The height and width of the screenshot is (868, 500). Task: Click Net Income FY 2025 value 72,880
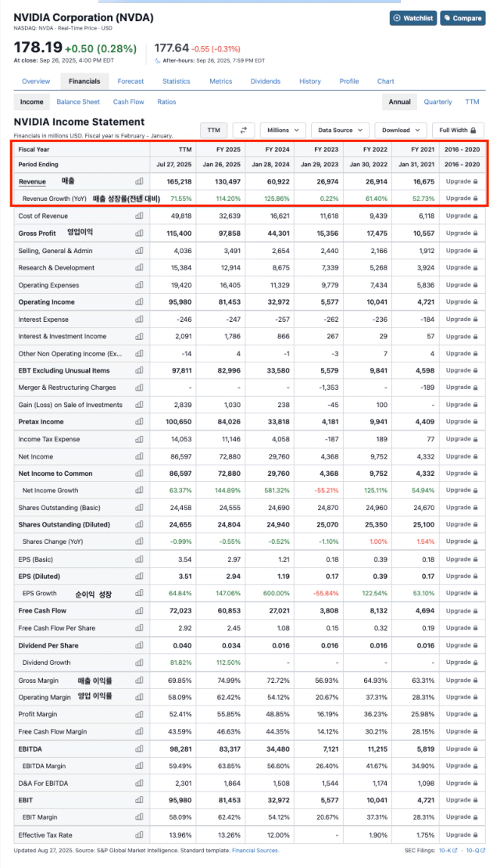coord(230,457)
